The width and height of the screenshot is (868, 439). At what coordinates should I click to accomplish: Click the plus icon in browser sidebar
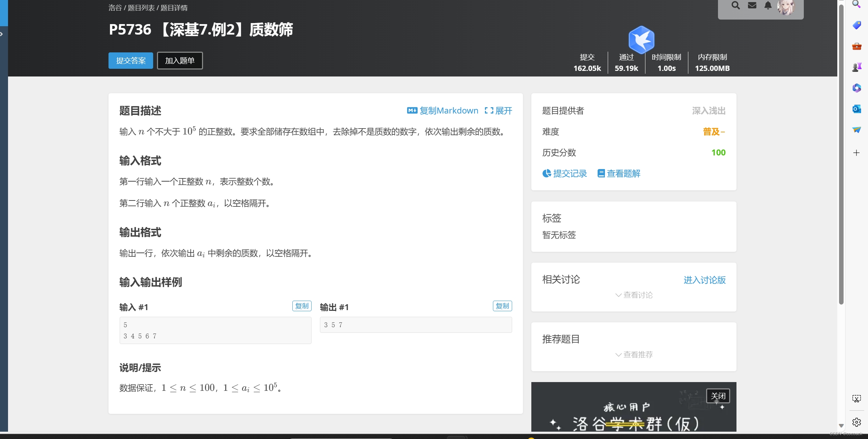point(856,153)
